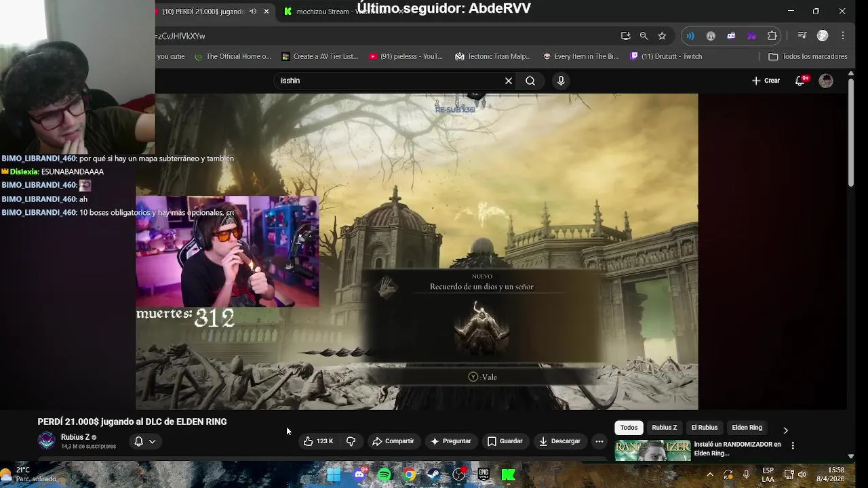This screenshot has width=868, height=488.
Task: Open the '(91) pielesss - YouT...' bookmark
Action: pyautogui.click(x=406, y=56)
